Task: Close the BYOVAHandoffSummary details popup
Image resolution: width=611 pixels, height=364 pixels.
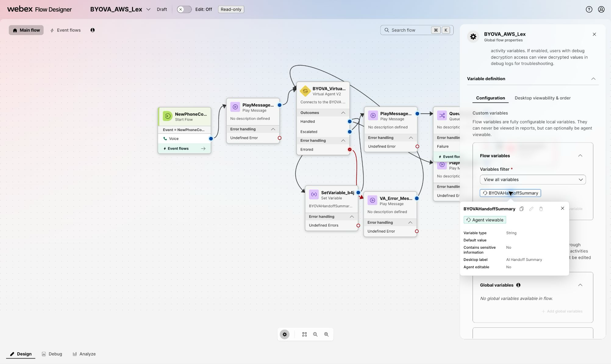Action: 563,208
